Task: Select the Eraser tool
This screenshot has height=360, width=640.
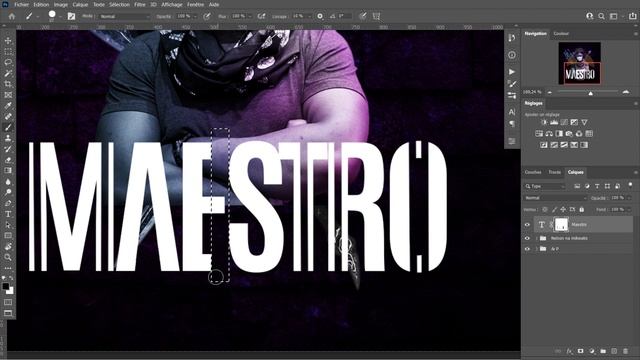Action: coord(8,160)
